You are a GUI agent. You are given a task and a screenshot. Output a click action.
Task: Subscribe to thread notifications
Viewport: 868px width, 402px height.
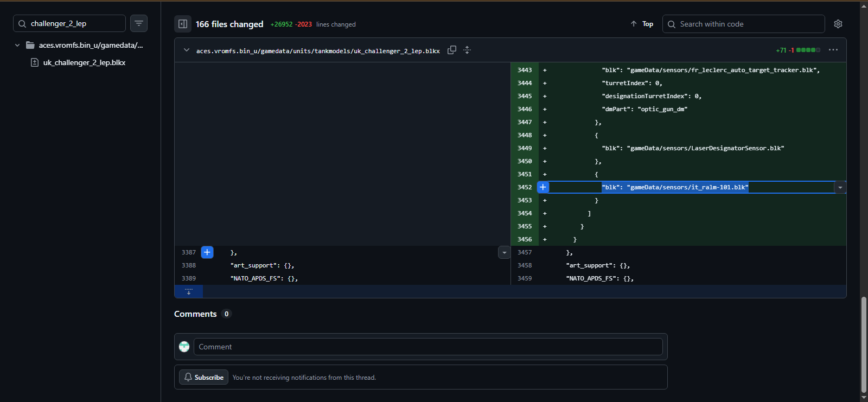click(x=203, y=378)
